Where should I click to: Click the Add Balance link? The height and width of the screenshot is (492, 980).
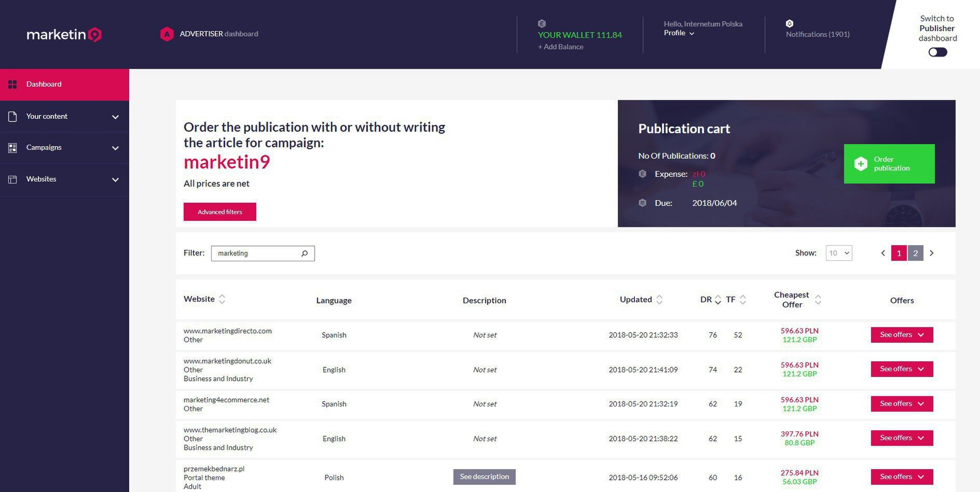click(560, 47)
